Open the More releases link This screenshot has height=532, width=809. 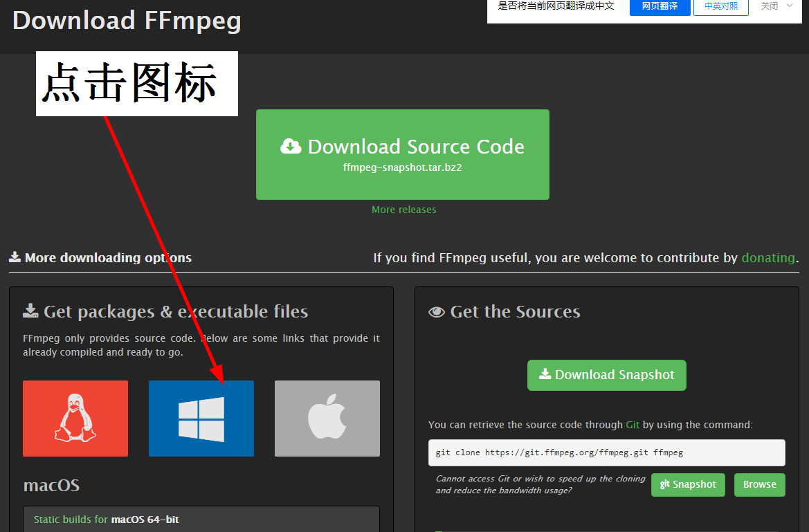point(404,210)
